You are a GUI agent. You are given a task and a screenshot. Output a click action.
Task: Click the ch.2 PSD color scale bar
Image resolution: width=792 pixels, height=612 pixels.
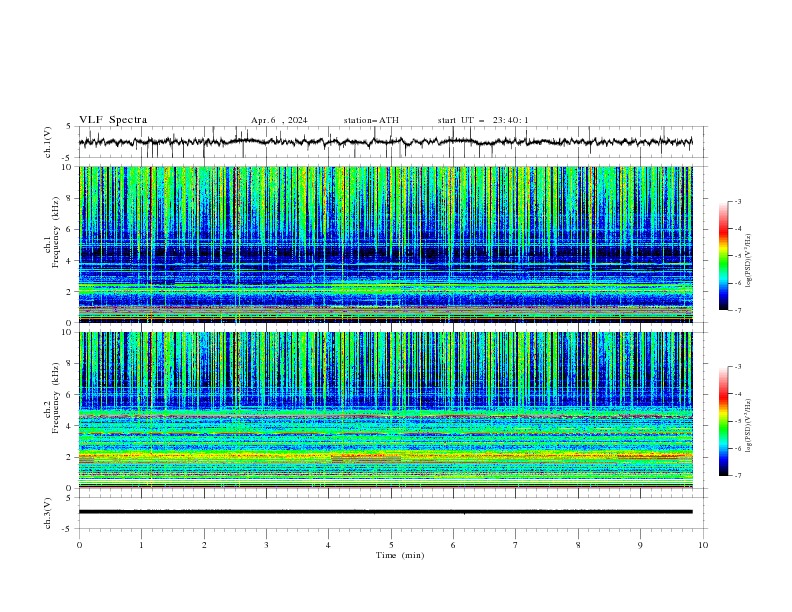[x=723, y=421]
